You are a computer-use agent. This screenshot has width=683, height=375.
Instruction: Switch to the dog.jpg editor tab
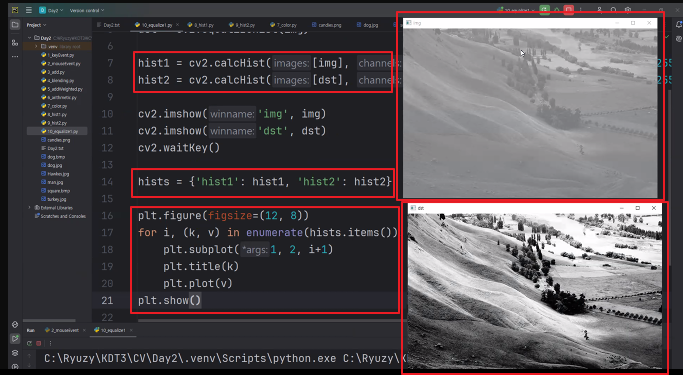coord(368,25)
